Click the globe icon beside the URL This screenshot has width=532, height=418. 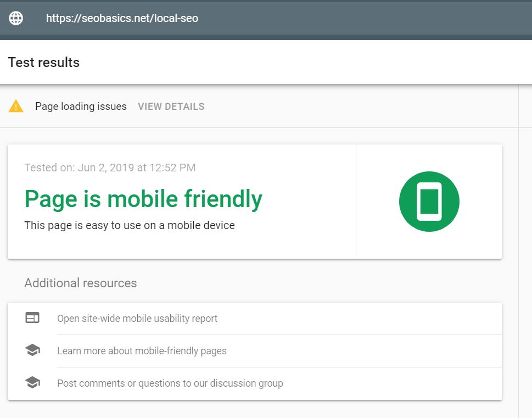click(x=16, y=18)
